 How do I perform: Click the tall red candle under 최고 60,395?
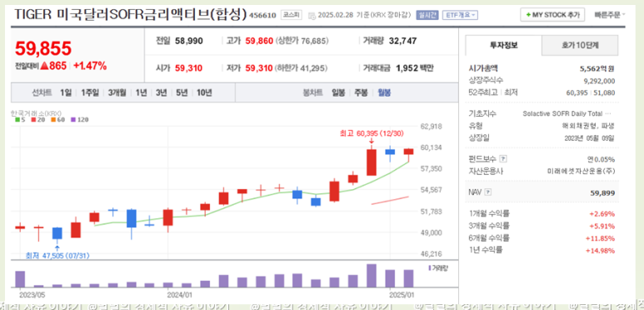372,162
